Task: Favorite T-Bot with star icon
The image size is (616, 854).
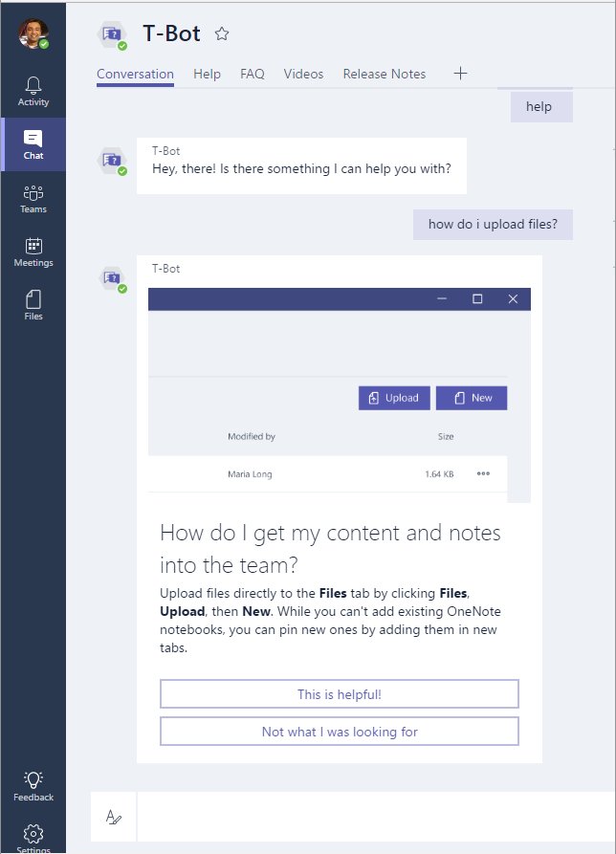Action: [x=222, y=33]
